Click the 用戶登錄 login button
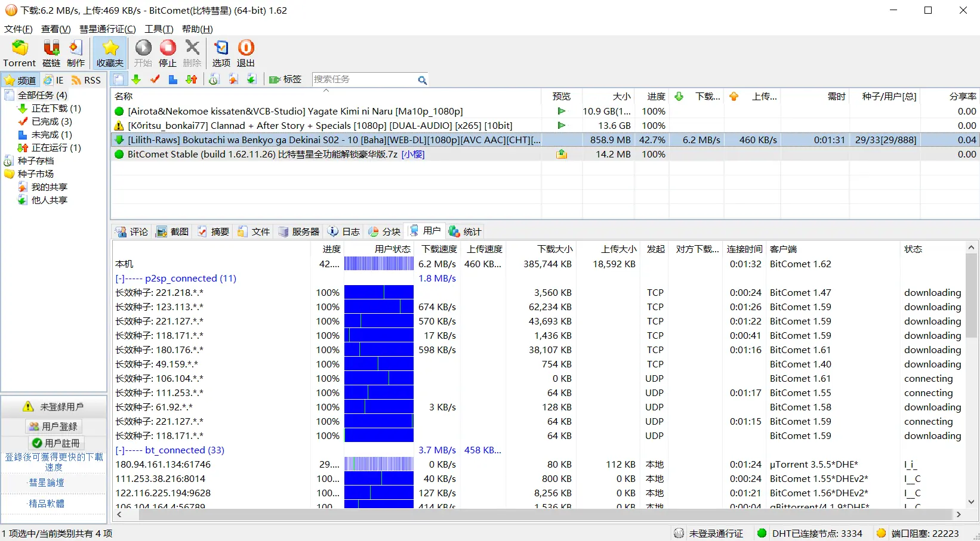Screen dimensions: 980x541 coord(54,426)
